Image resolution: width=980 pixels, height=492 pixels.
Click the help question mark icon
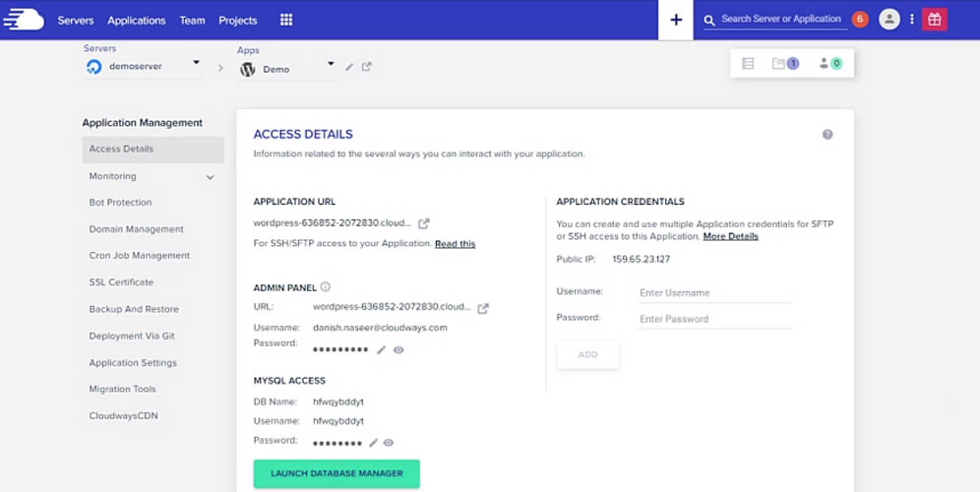pyautogui.click(x=827, y=135)
